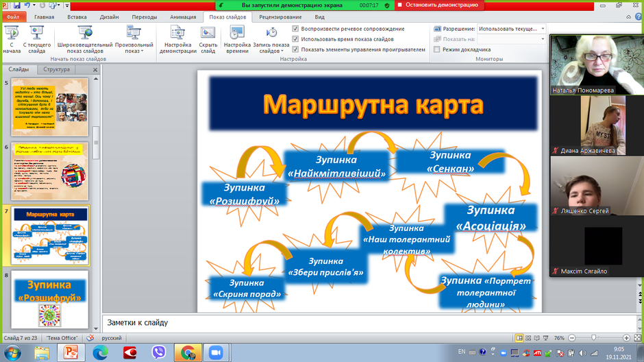The image size is (644, 362).
Task: Switch to slide sorter view icon
Action: click(528, 338)
